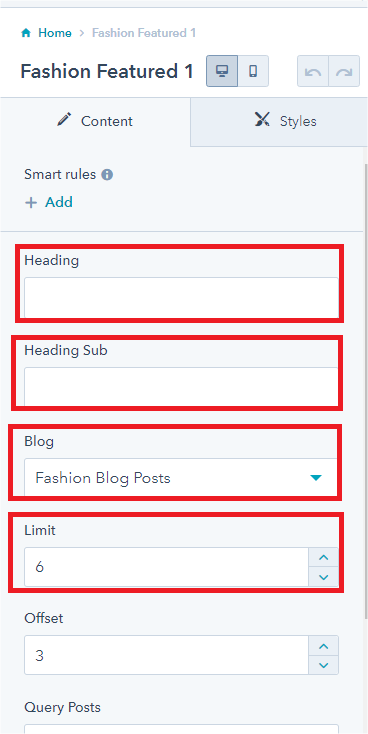
Task: Open the Home breadcrumb link
Action: tap(55, 33)
